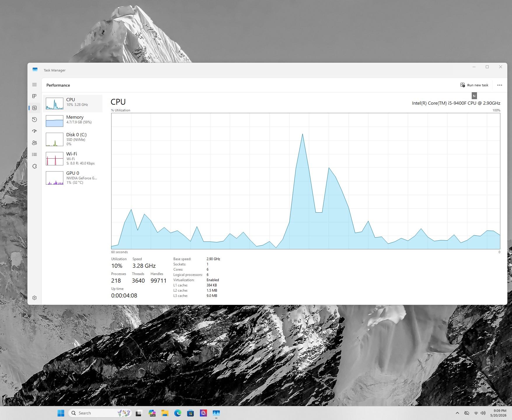This screenshot has height=420, width=512.
Task: Select the Wi-Fi performance item
Action: 73,158
